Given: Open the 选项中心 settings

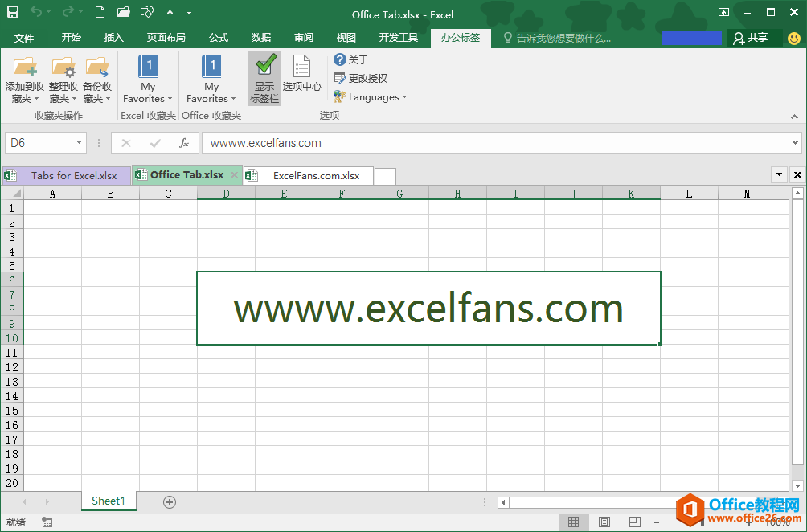Looking at the screenshot, I should coord(302,75).
